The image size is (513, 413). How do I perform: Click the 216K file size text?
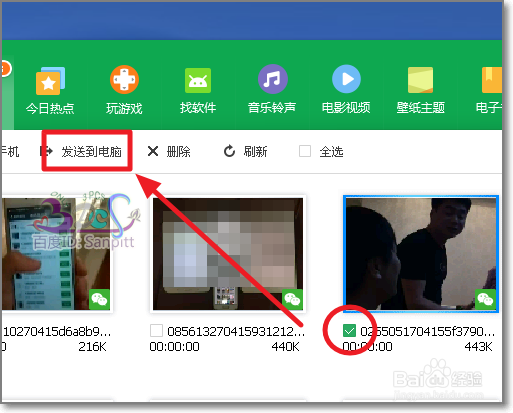pos(92,347)
